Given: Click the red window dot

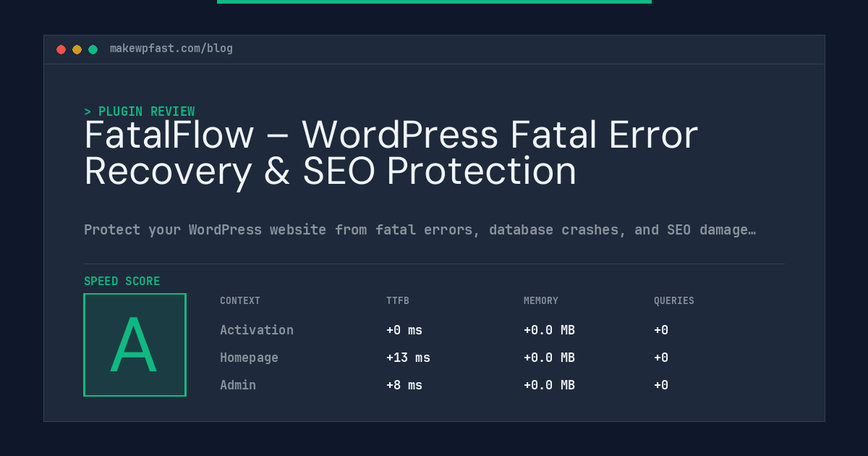Looking at the screenshot, I should (61, 49).
